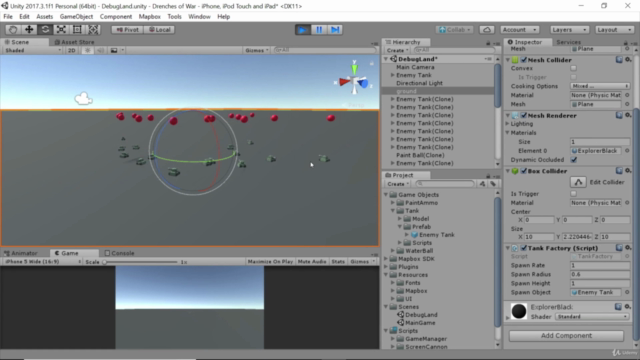Screen dimensions: 640x360
Task: Open the Gizmos dropdown in Scene view
Action: pos(257,50)
